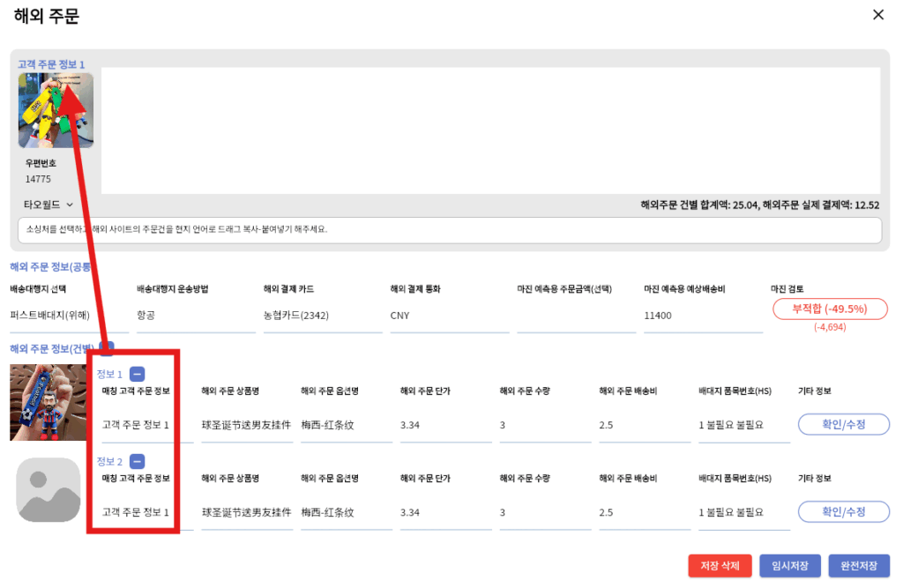
Task: Click the 완전저장 button
Action: click(859, 565)
